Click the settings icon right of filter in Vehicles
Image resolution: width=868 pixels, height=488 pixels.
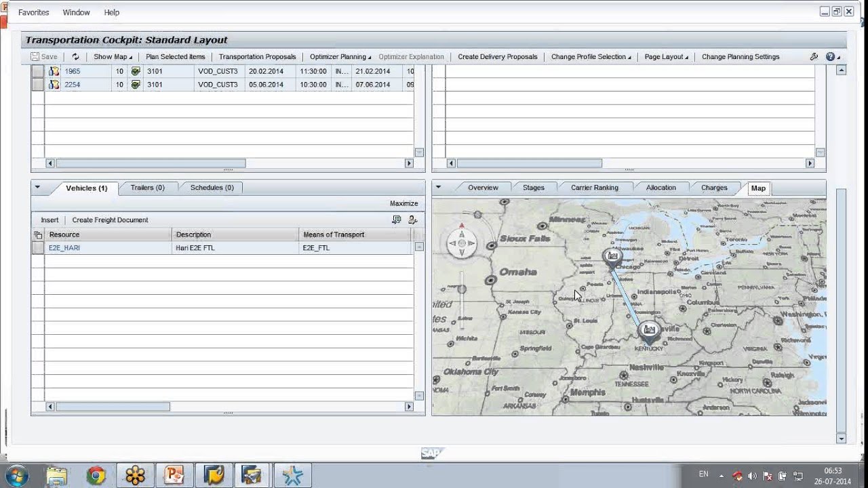[x=413, y=220]
